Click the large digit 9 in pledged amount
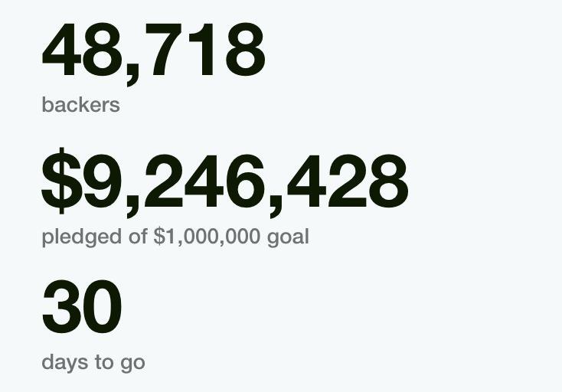This screenshot has width=562, height=392. [103, 182]
